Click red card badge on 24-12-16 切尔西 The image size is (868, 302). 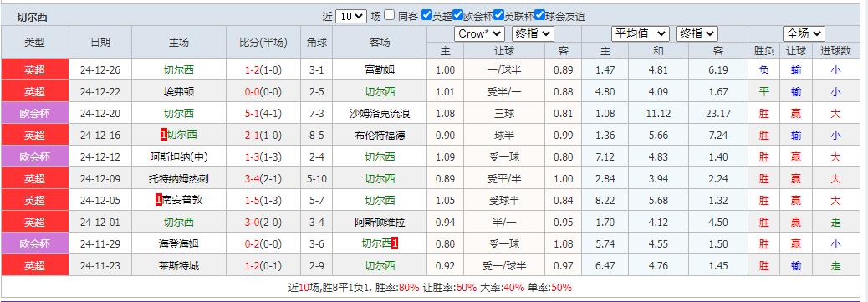(x=163, y=135)
